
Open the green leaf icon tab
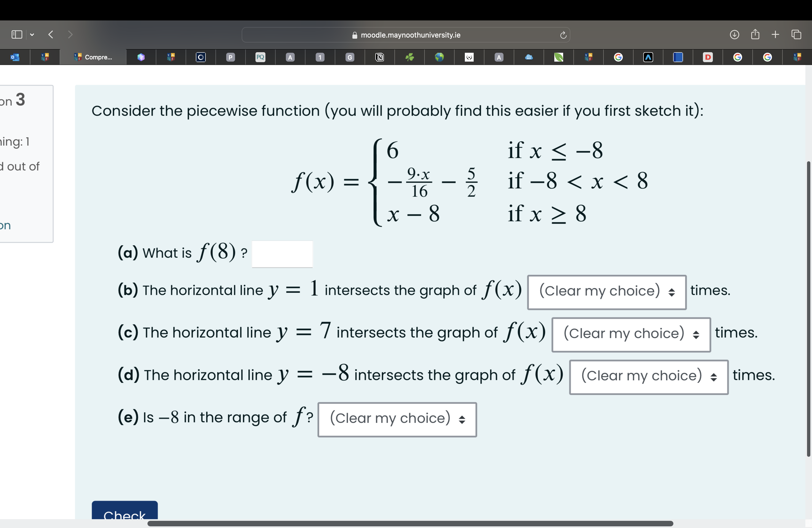pos(558,57)
